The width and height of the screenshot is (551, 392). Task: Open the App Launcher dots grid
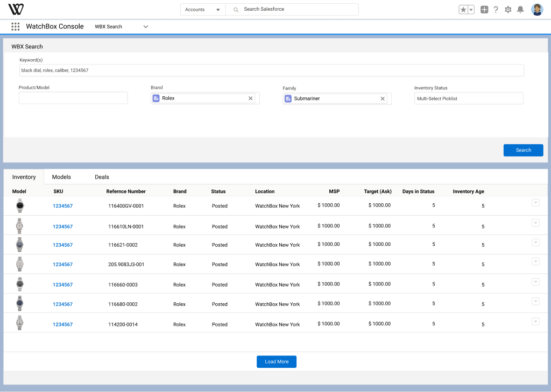[x=15, y=26]
